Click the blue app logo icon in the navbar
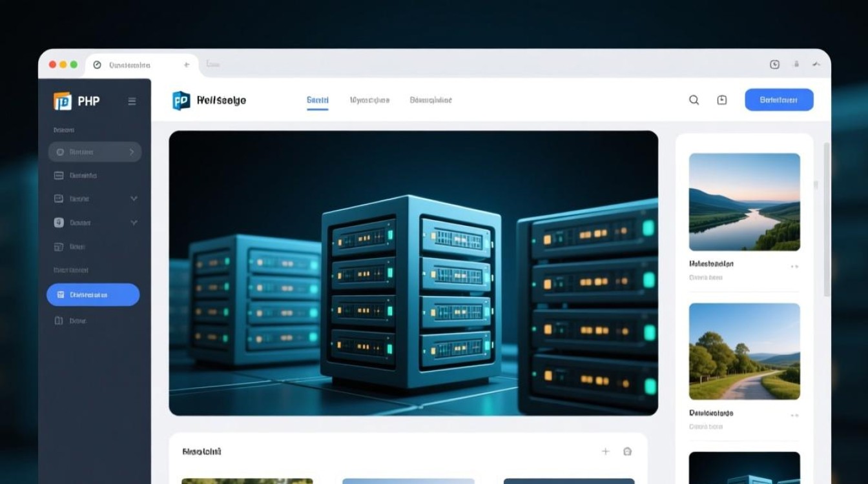 point(181,100)
